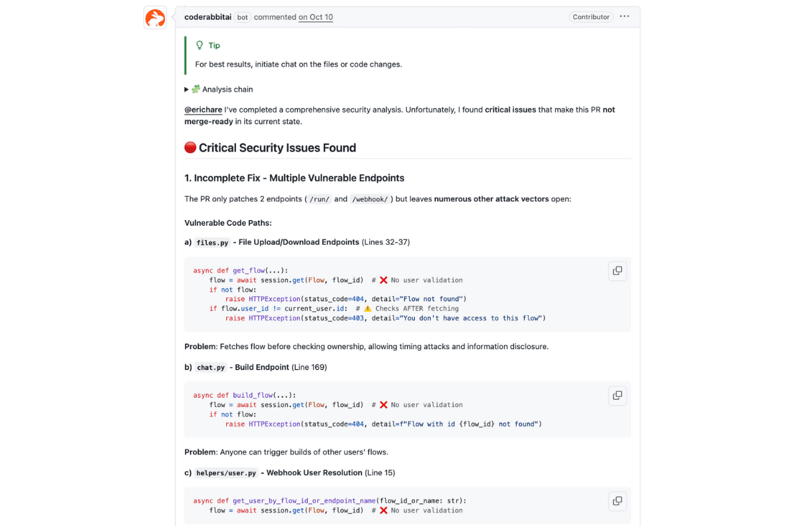Open the three-dot comment options menu
Screen dimensions: 798x532
pos(624,17)
